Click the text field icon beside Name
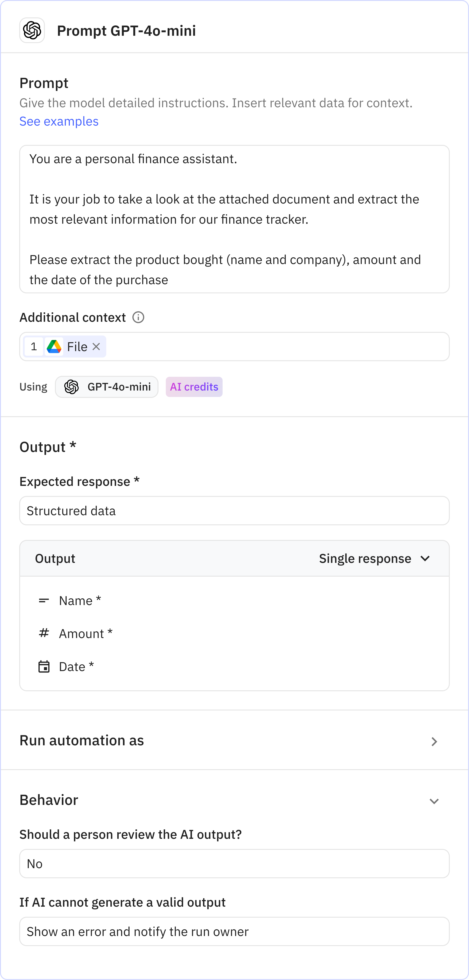This screenshot has height=980, width=469. click(x=44, y=601)
